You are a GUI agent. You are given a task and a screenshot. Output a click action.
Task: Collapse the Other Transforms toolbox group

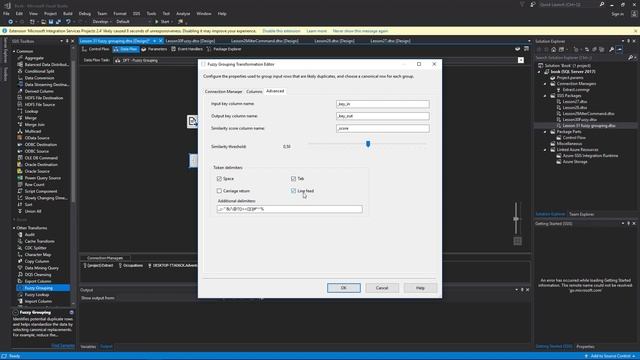pyautogui.click(x=14, y=228)
